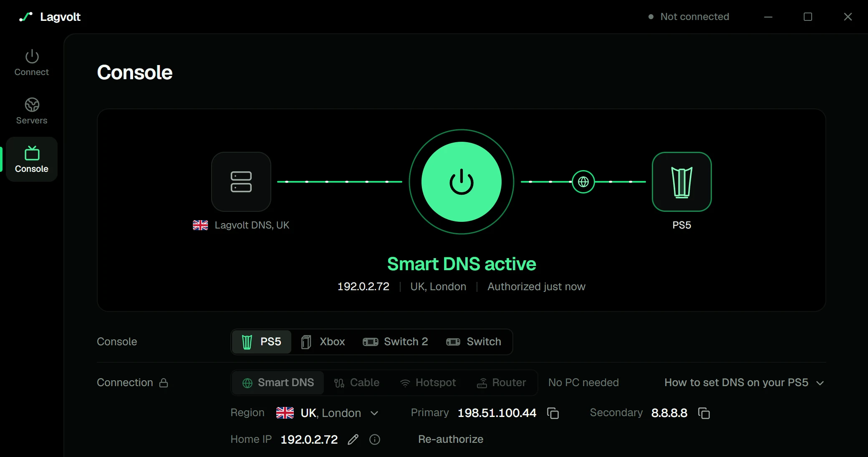Click the Lagvolt DNS, UK label

(252, 225)
